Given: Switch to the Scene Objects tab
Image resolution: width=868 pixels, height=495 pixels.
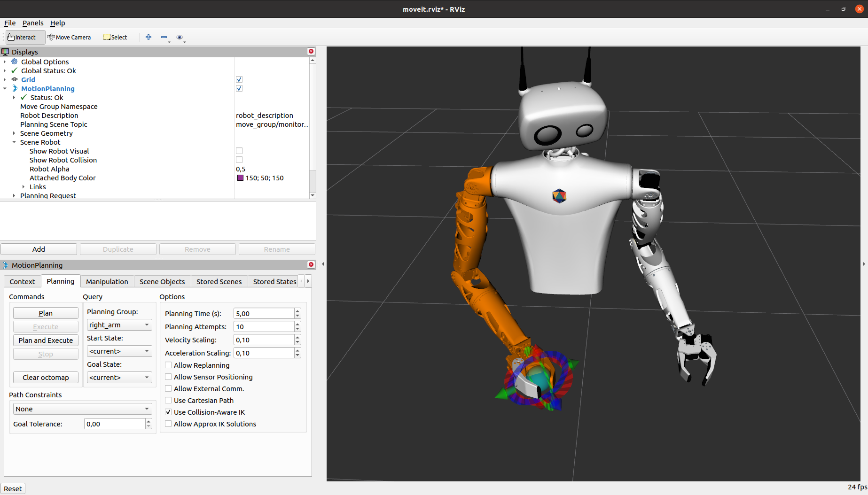Looking at the screenshot, I should (x=162, y=281).
